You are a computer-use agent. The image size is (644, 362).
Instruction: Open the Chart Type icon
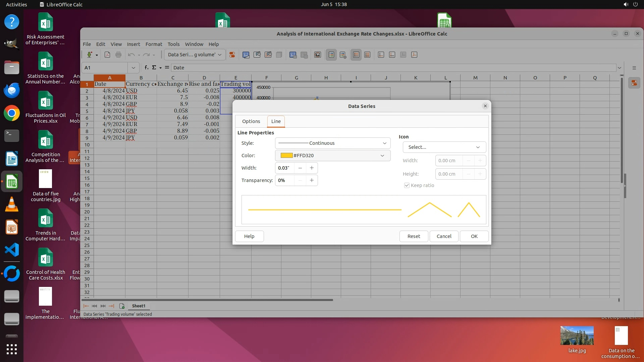click(246, 55)
